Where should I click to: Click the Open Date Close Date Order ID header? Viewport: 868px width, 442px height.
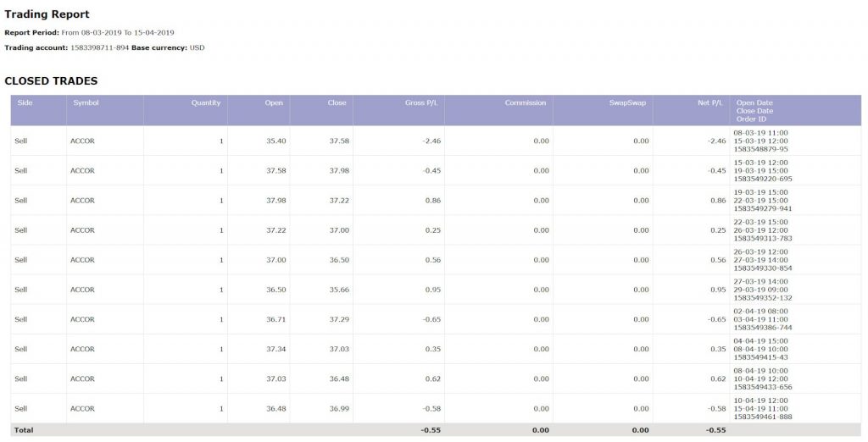coord(754,111)
